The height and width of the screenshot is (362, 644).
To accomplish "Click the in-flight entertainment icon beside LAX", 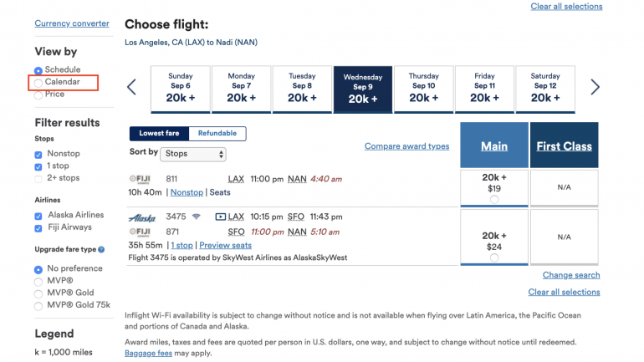I will click(x=221, y=217).
